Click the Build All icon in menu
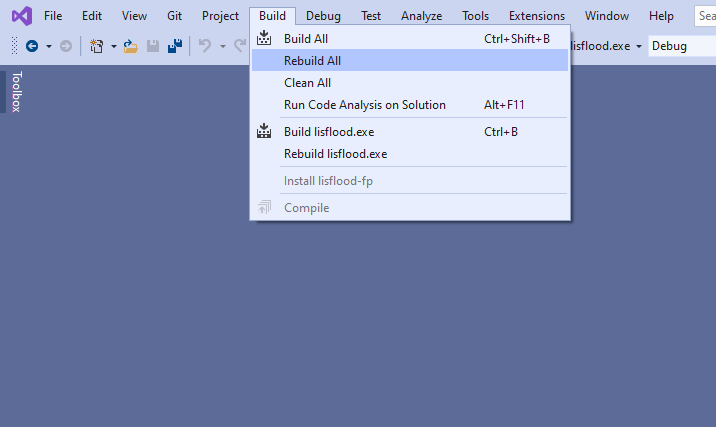 point(264,38)
